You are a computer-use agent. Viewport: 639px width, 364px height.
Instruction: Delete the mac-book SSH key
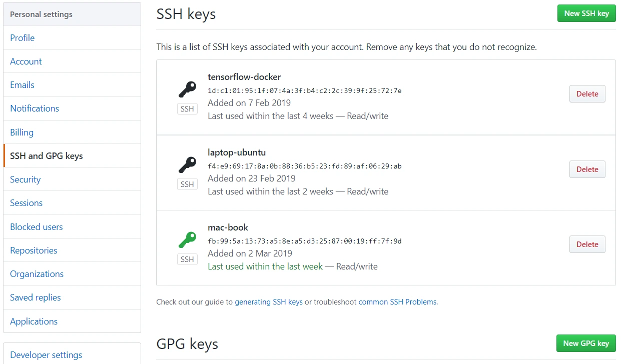587,244
